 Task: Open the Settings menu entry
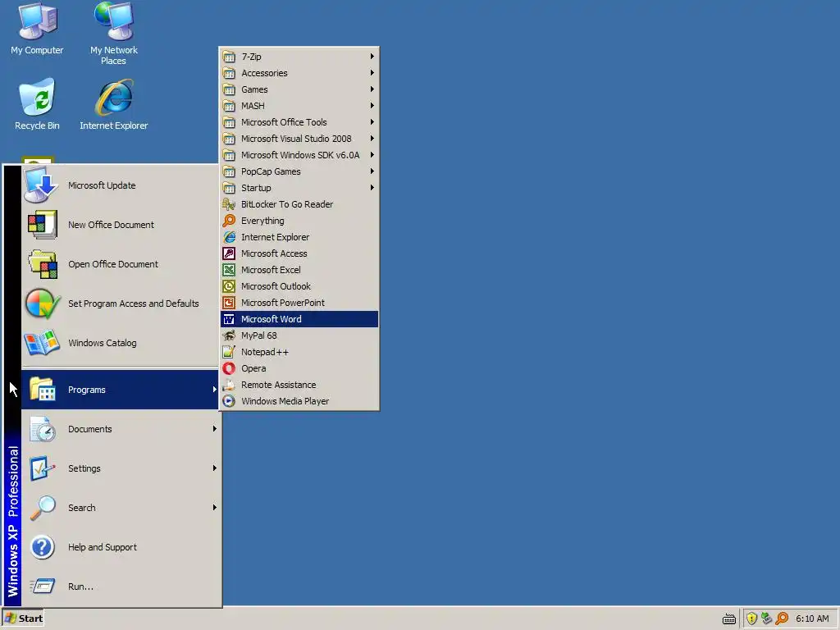pos(120,468)
